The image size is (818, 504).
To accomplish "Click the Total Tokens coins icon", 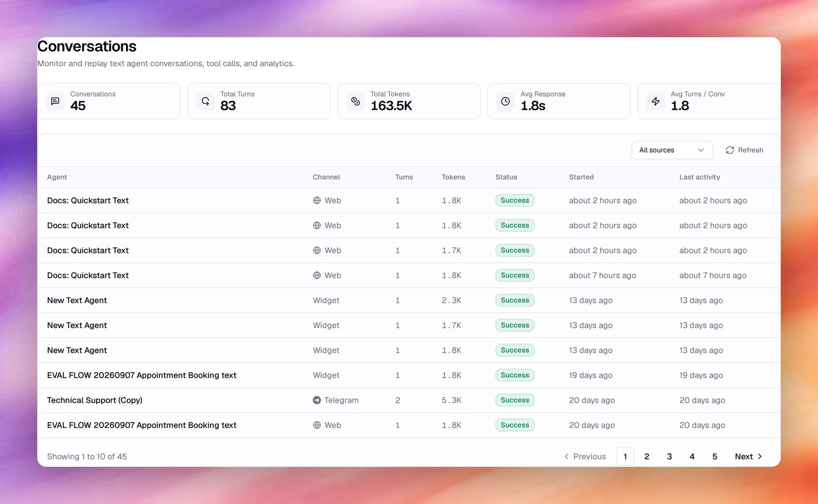I will pyautogui.click(x=355, y=101).
